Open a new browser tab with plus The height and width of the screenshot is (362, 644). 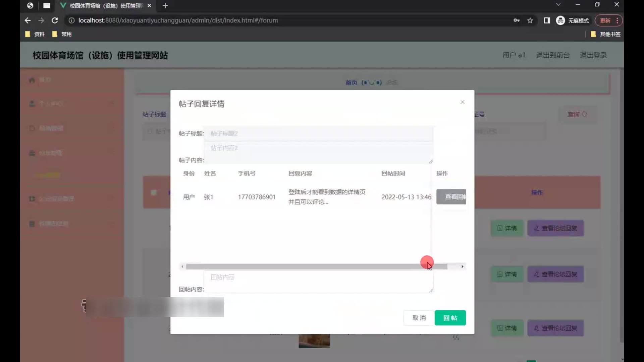pos(165,6)
